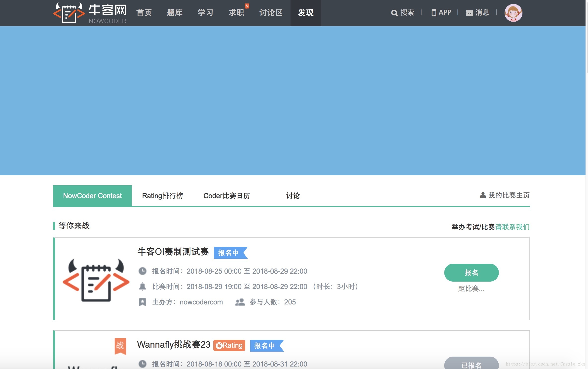Open messages envelope icon
The height and width of the screenshot is (369, 588).
point(469,13)
